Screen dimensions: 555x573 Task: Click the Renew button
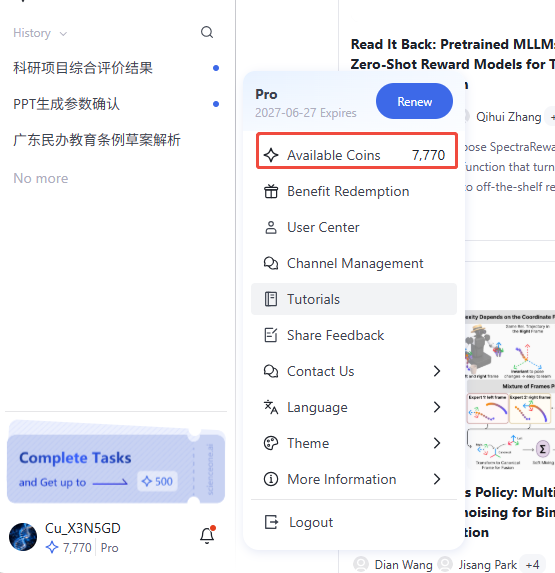414,101
